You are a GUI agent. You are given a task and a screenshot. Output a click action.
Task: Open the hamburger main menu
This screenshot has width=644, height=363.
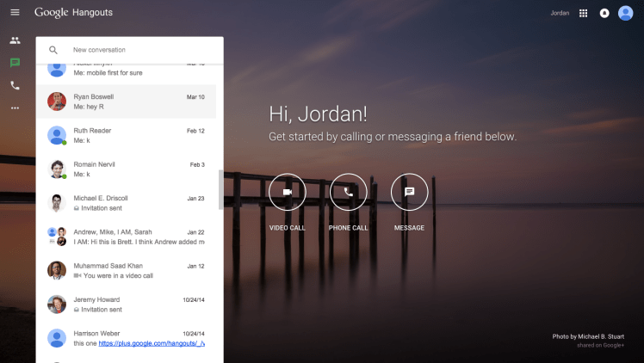[x=15, y=12]
